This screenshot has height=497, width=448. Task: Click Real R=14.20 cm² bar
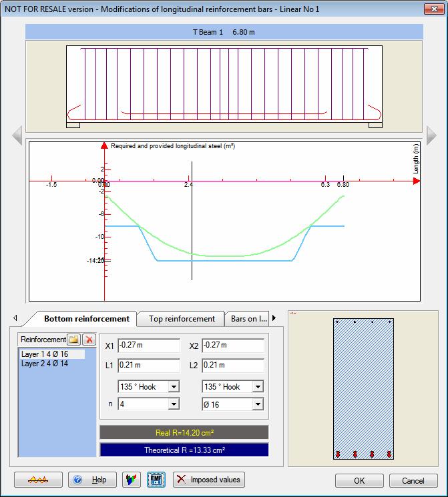[x=184, y=433]
